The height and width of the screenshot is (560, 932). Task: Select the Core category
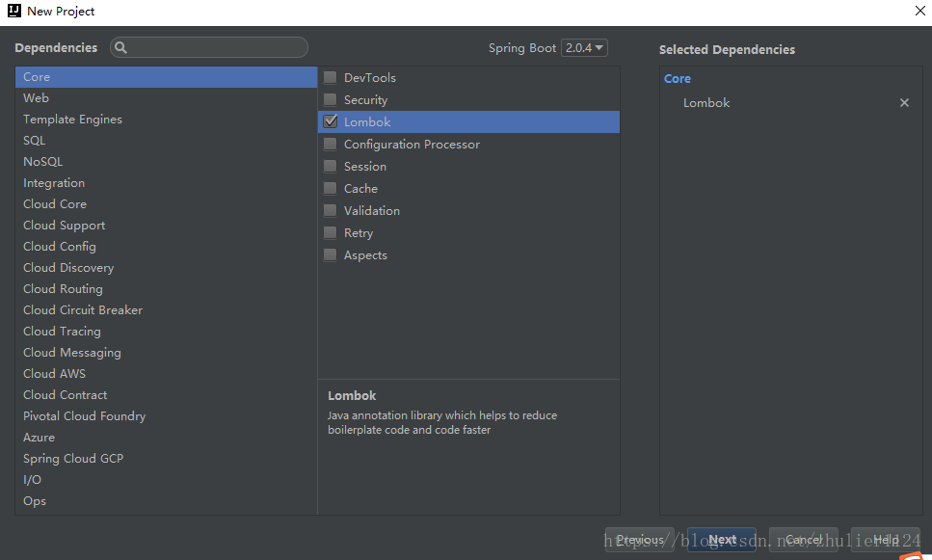click(x=167, y=77)
